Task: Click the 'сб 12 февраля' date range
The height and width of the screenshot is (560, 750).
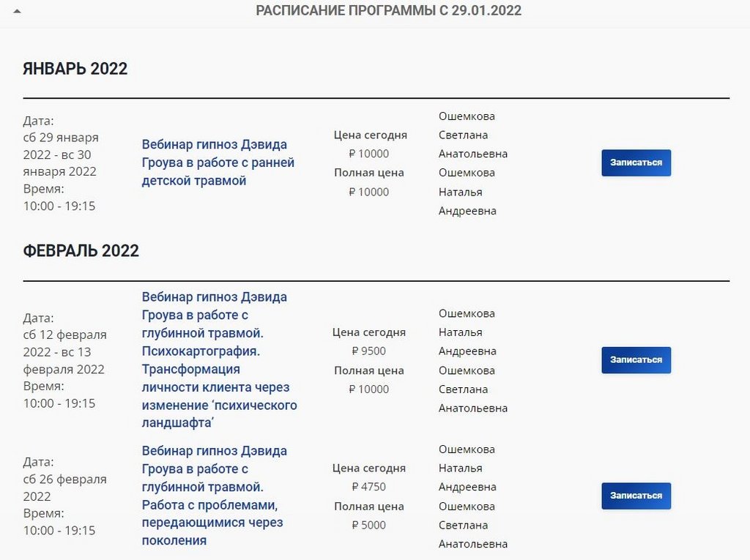Action: [64, 352]
